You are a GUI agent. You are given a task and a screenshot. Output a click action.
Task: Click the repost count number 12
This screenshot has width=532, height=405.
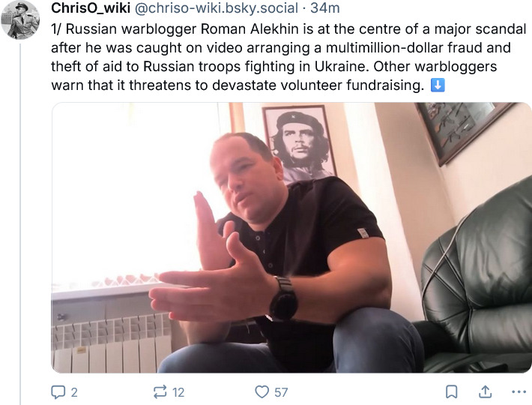pyautogui.click(x=178, y=392)
